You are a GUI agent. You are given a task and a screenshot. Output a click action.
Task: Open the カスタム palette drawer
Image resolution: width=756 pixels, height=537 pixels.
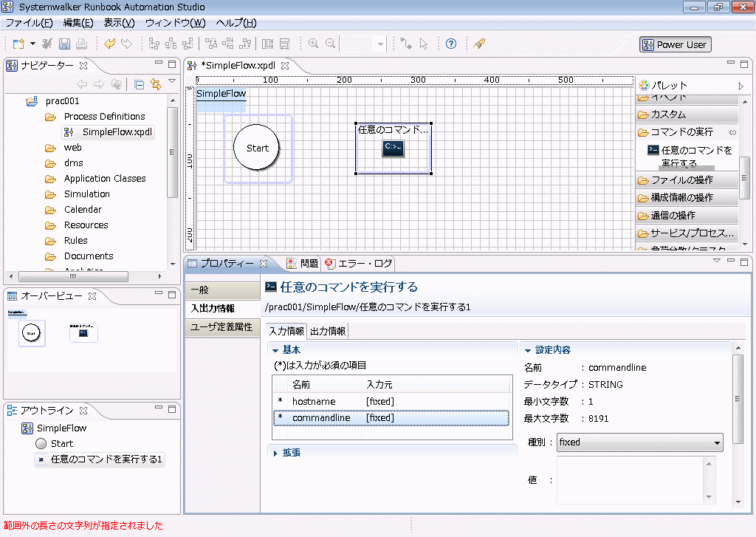pyautogui.click(x=687, y=114)
